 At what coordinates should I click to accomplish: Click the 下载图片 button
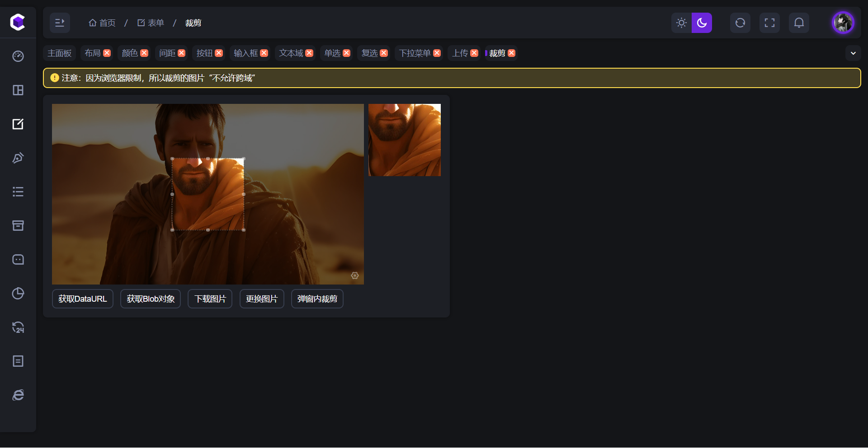210,299
